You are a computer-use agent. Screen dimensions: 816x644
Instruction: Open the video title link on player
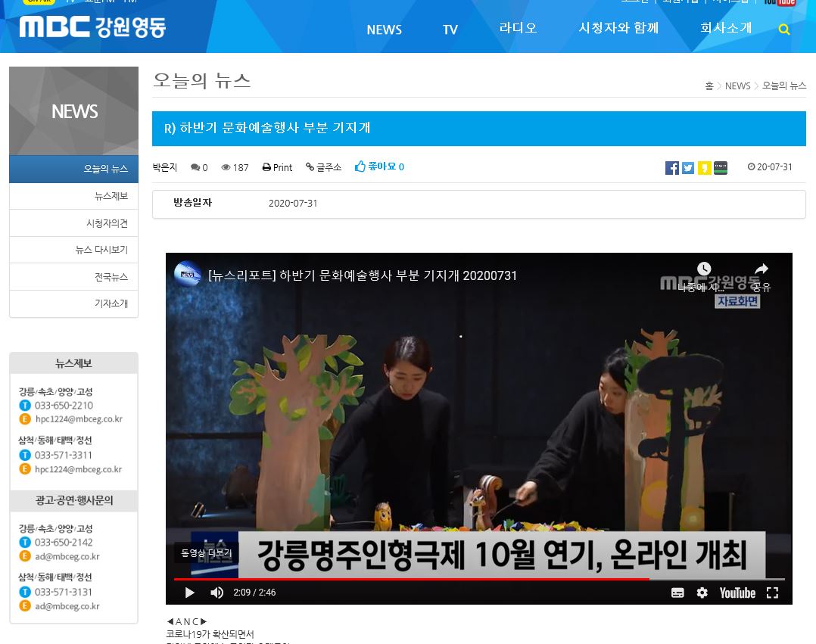362,275
